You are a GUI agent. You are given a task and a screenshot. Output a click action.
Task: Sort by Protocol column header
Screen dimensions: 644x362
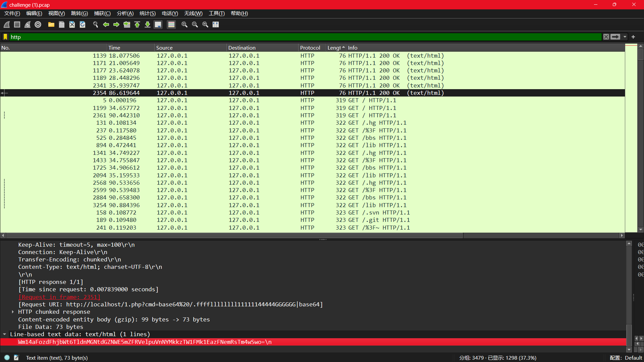click(x=312, y=48)
